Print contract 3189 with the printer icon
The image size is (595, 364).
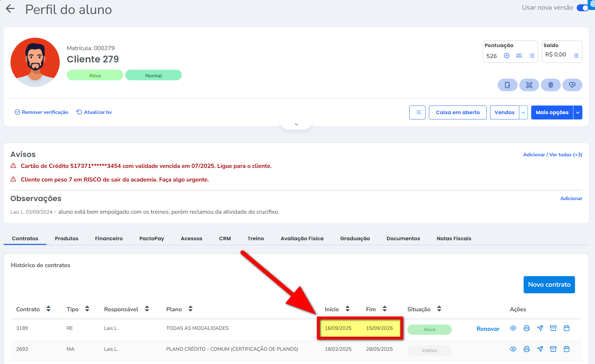[x=527, y=328]
